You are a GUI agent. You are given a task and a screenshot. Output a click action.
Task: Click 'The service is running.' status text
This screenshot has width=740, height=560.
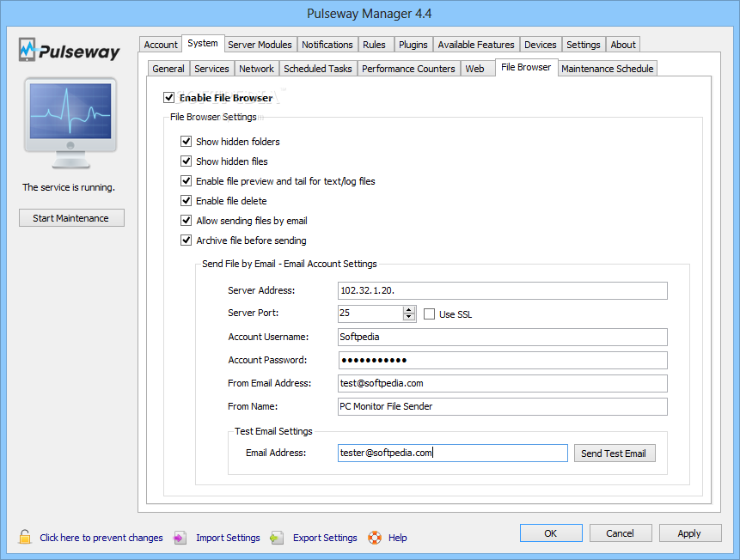pos(69,187)
